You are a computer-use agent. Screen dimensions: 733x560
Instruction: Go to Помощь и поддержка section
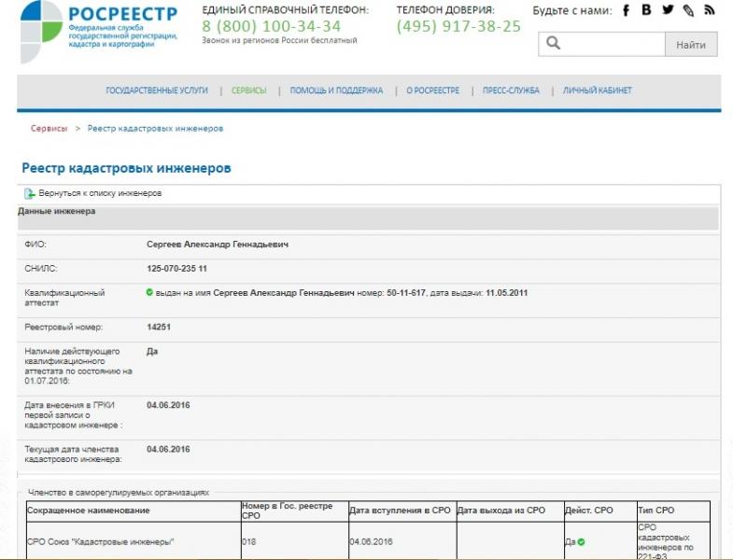pyautogui.click(x=336, y=91)
